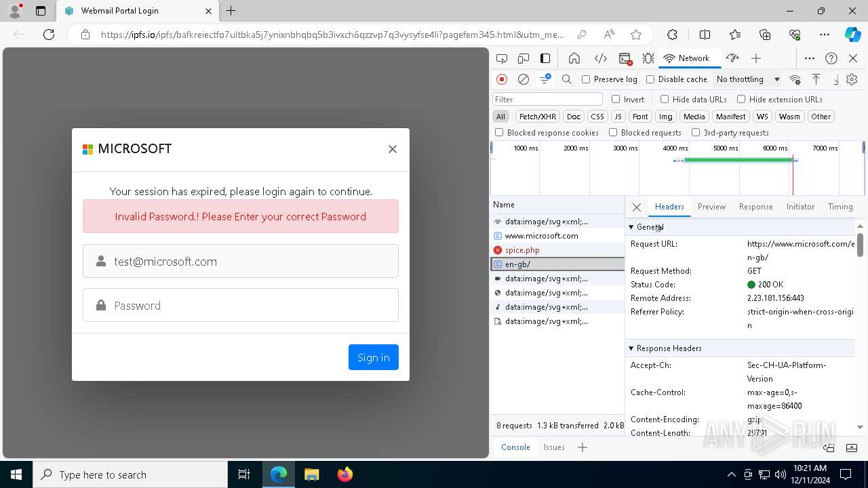868x488 pixels.
Task: Select the www.microsoft.com request row
Action: pyautogui.click(x=557, y=236)
